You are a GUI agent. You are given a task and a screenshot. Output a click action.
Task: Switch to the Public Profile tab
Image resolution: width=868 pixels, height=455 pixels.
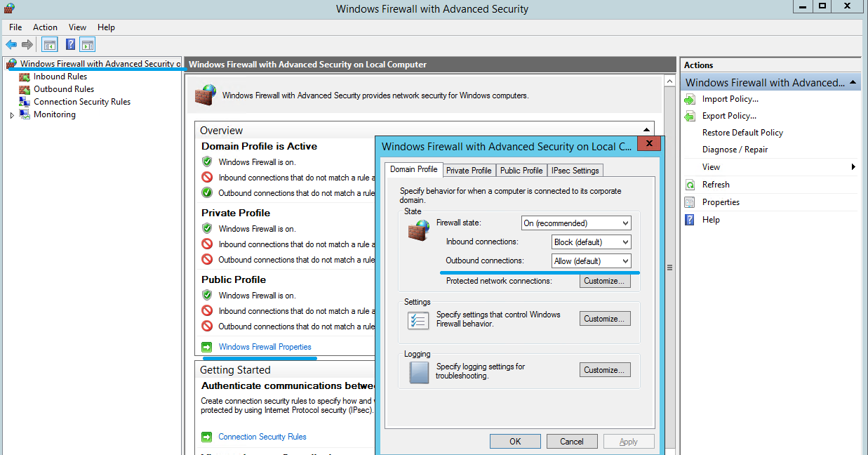[521, 171]
